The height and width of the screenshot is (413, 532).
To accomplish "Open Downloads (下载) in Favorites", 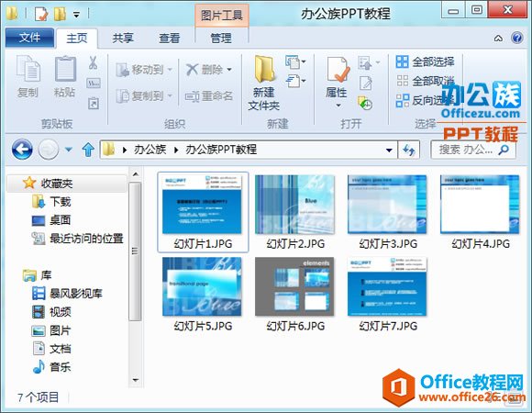I will point(51,202).
